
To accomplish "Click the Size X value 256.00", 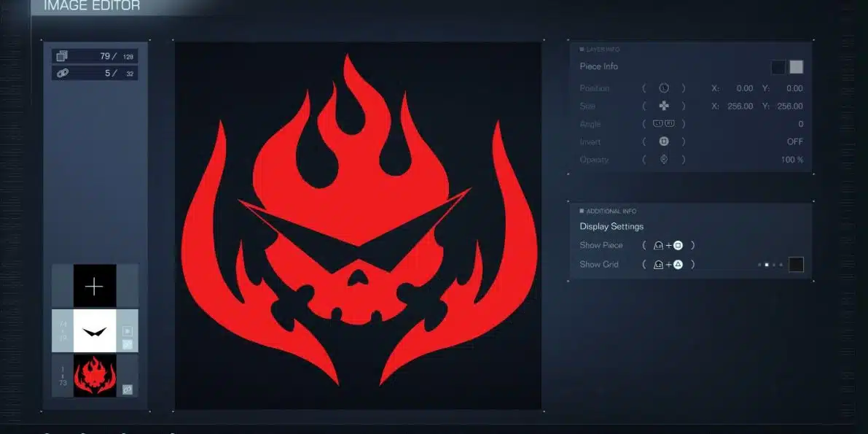I will 740,106.
